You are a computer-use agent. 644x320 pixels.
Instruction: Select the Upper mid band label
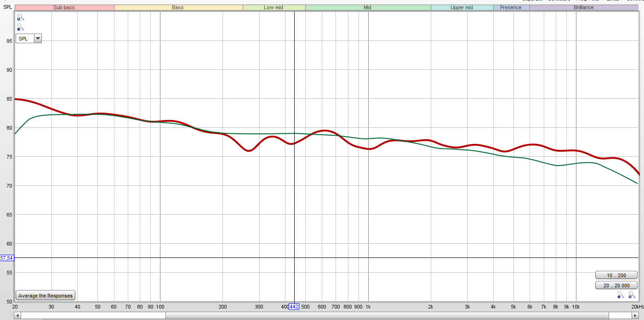coord(462,8)
